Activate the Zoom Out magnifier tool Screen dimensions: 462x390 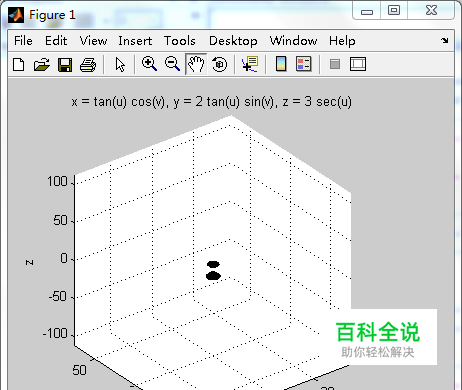pyautogui.click(x=172, y=64)
